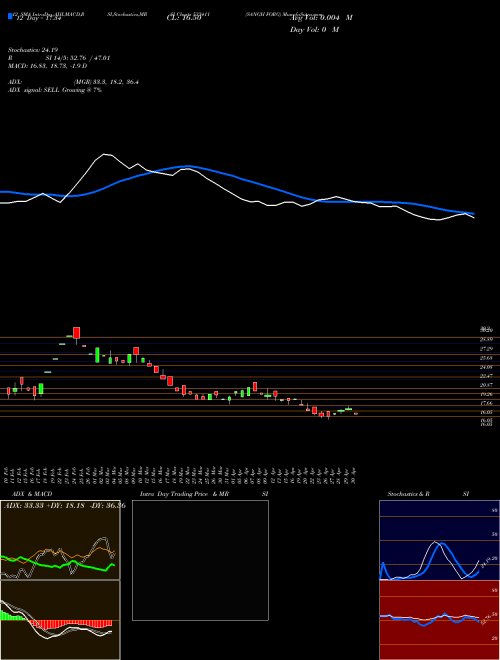Viewport: 500px width, 660px height.
Task: Click the 20.87 price axis label
Action: click(486, 385)
